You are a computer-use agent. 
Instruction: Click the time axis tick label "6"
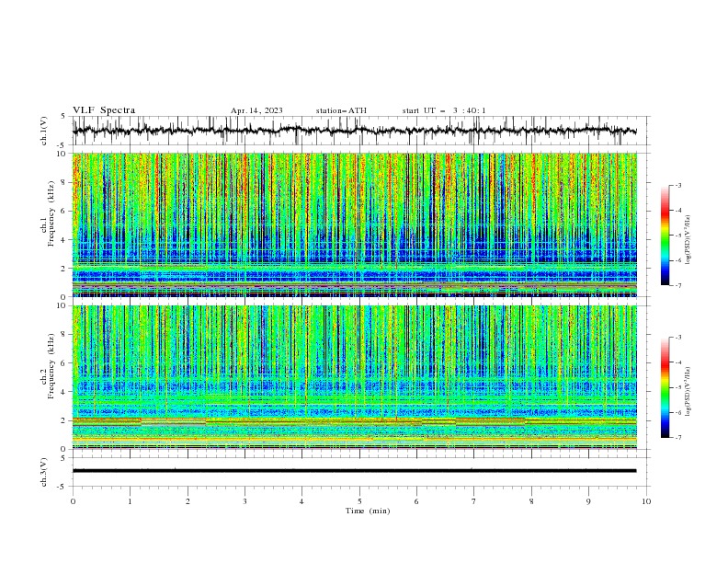(x=416, y=501)
